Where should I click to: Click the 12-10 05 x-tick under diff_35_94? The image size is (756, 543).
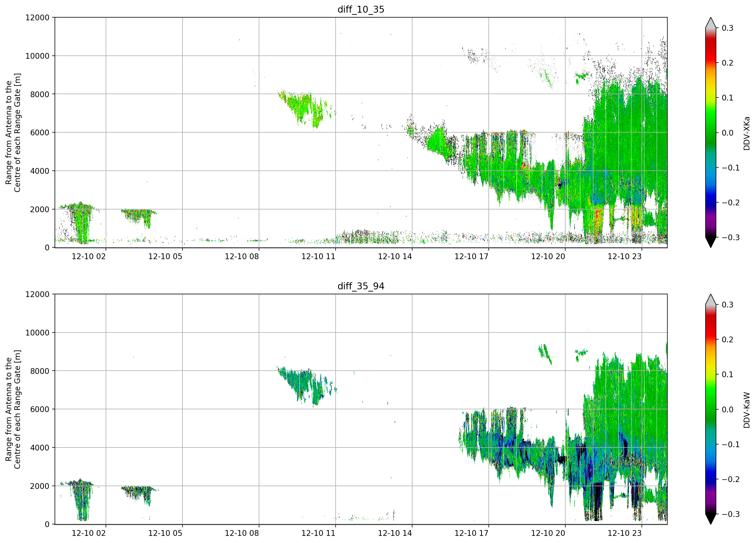pos(165,533)
